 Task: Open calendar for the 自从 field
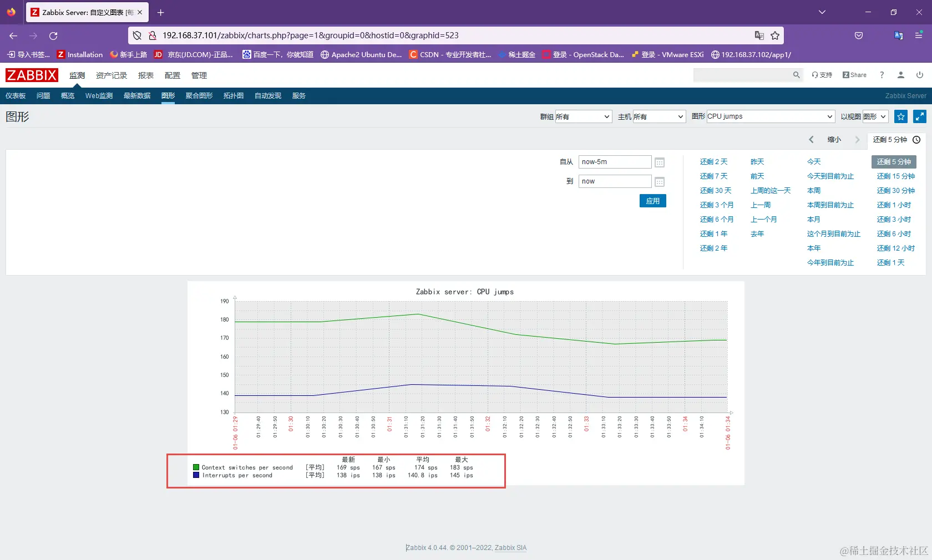[660, 162]
